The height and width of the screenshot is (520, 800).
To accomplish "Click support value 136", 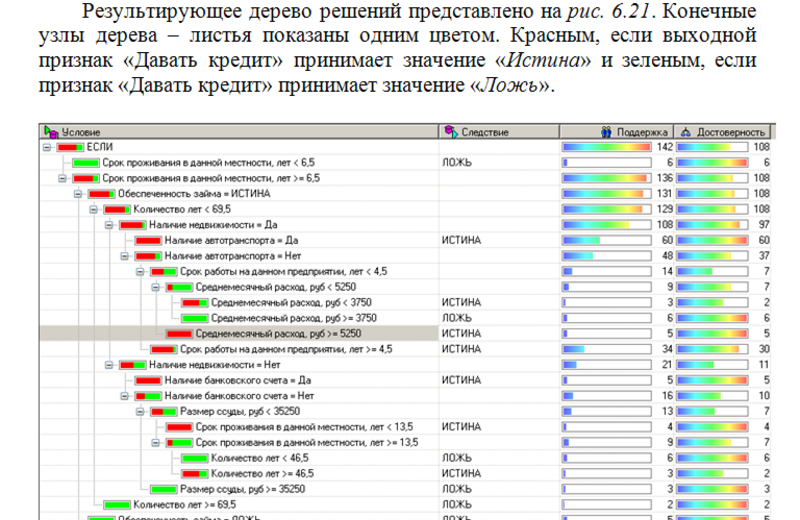I will tap(664, 179).
